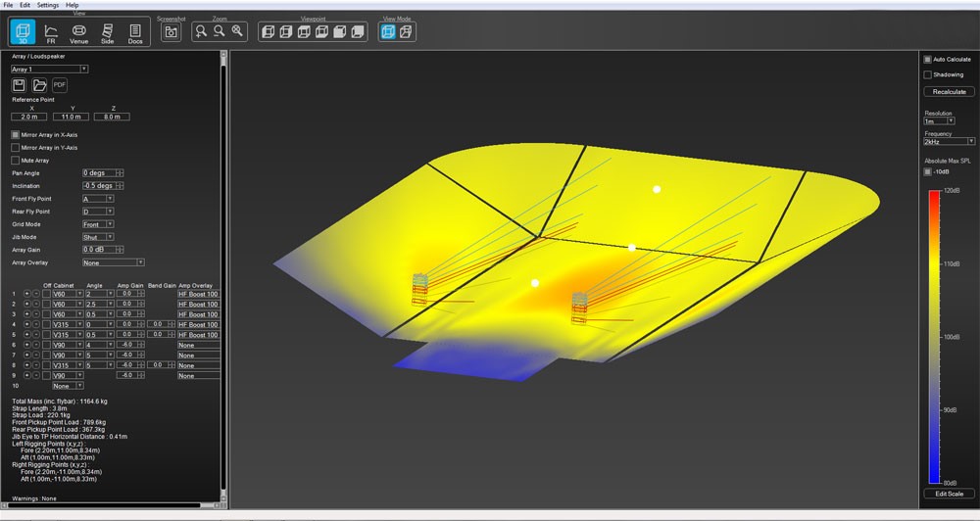Toggle the Mute Array checkbox
The image size is (980, 521).
[16, 160]
